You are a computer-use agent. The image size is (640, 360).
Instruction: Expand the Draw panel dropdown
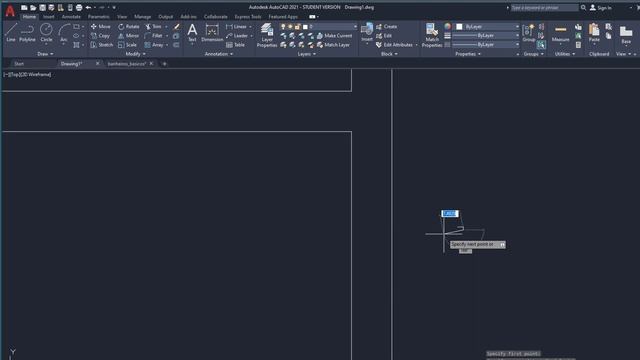(x=45, y=54)
